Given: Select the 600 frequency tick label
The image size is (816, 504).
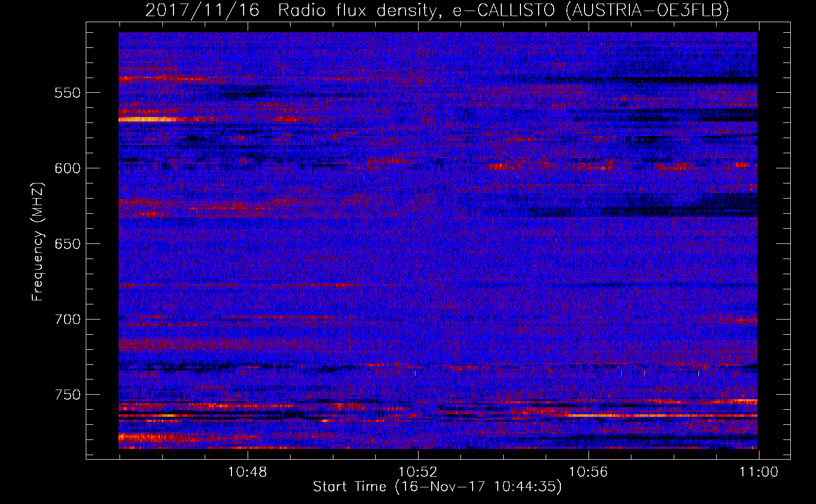Looking at the screenshot, I should [x=68, y=168].
